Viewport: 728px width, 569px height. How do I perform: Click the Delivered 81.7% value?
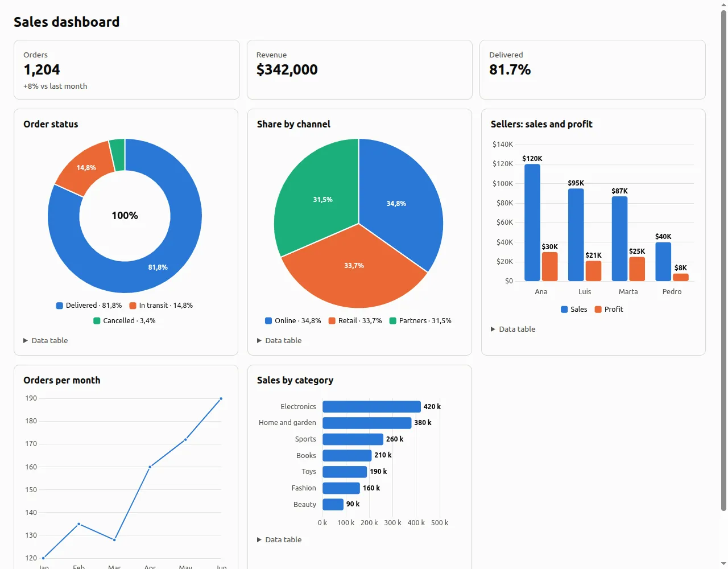(510, 70)
